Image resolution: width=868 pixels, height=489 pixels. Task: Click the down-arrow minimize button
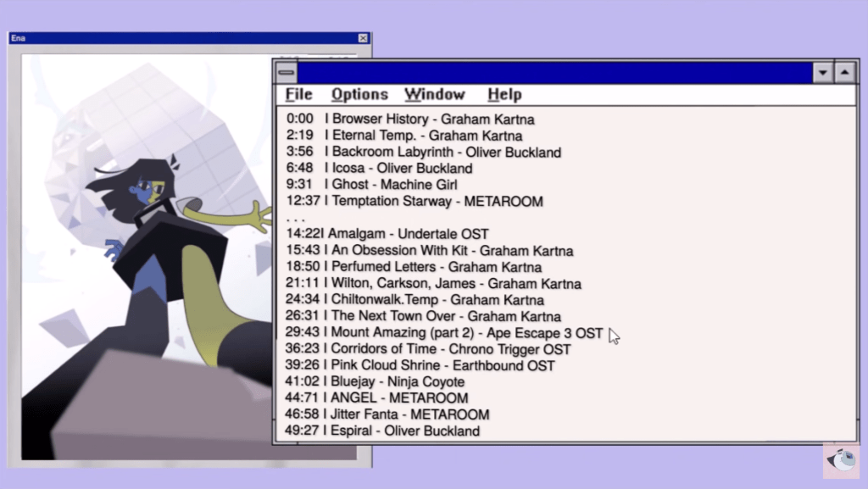point(822,73)
